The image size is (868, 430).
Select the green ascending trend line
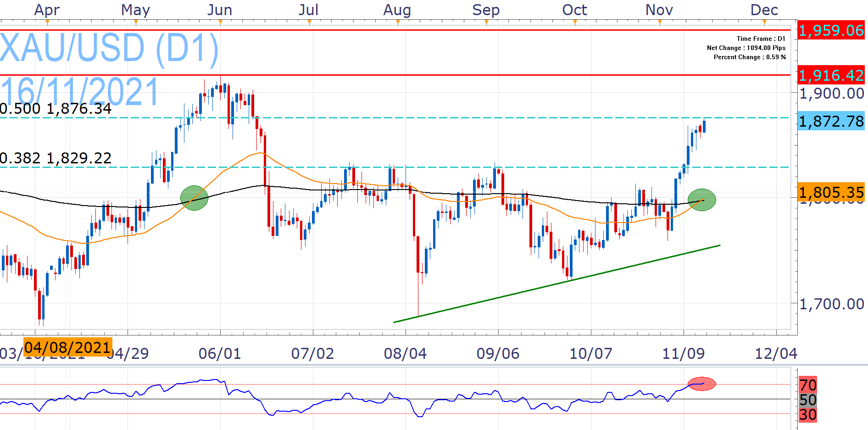(x=556, y=284)
